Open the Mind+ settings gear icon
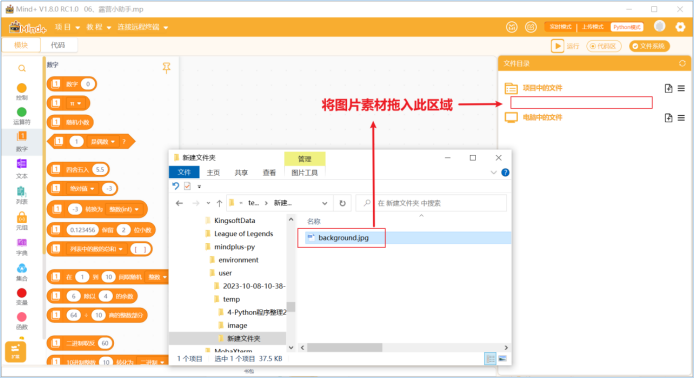Image resolution: width=695 pixels, height=379 pixels. (x=680, y=27)
